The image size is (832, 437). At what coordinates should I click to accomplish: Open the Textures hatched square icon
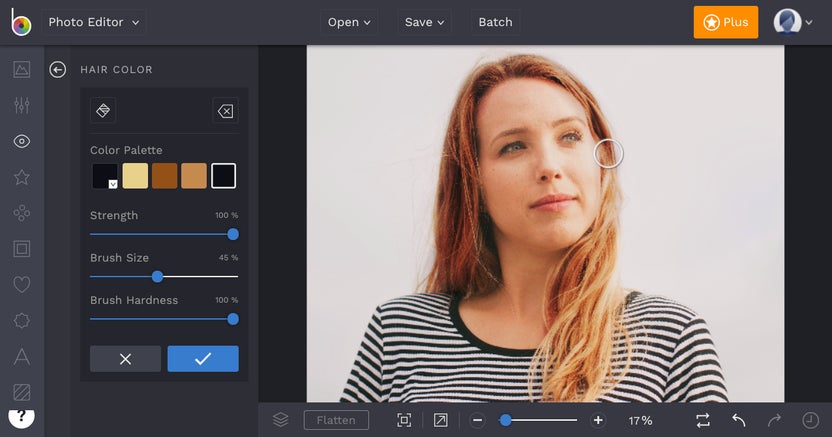pyautogui.click(x=22, y=392)
